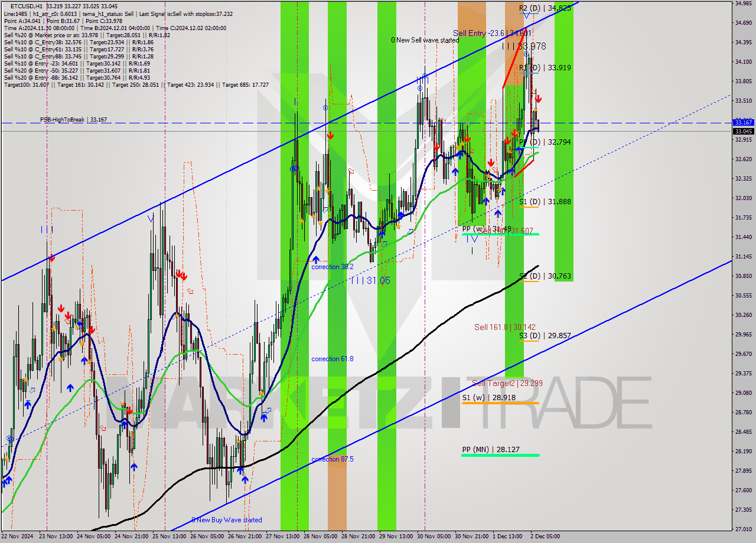Click the '| | | 31.05' wave label
756x543 pixels.
370,281
